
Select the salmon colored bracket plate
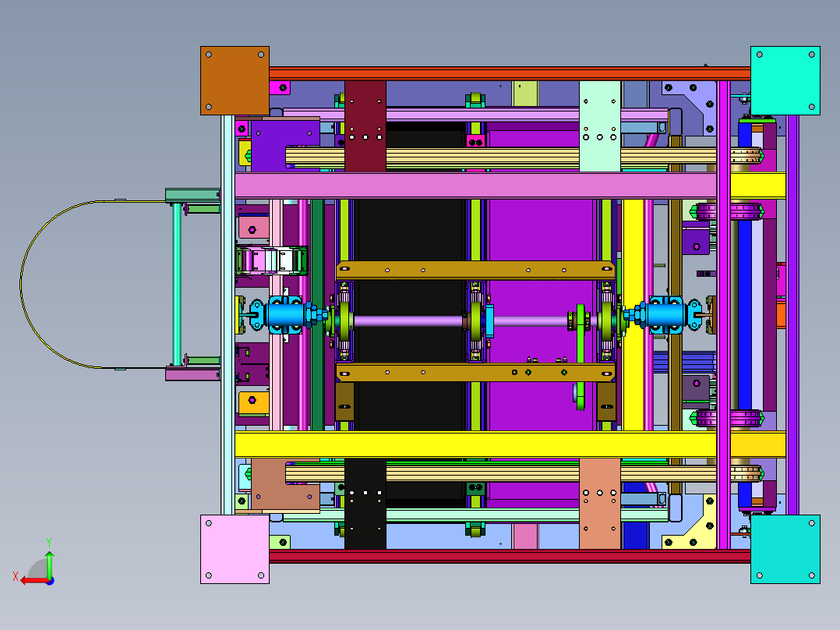click(x=600, y=504)
